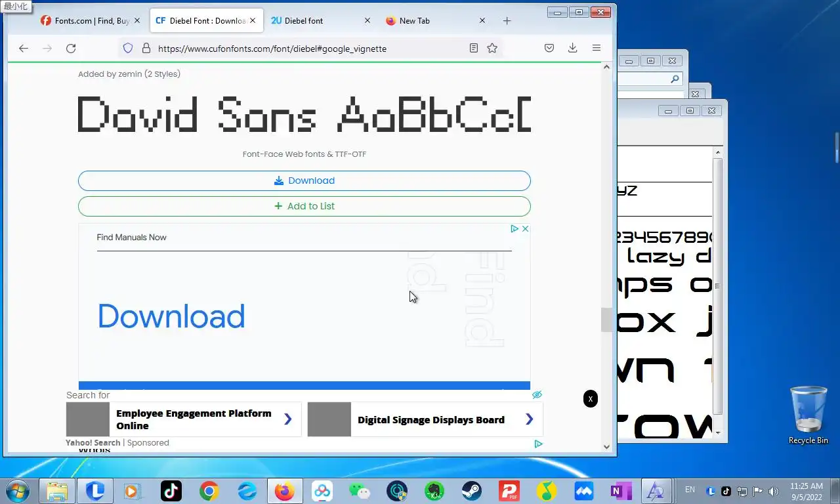Open the yellow music note taskbar icon
840x504 pixels.
[547, 491]
